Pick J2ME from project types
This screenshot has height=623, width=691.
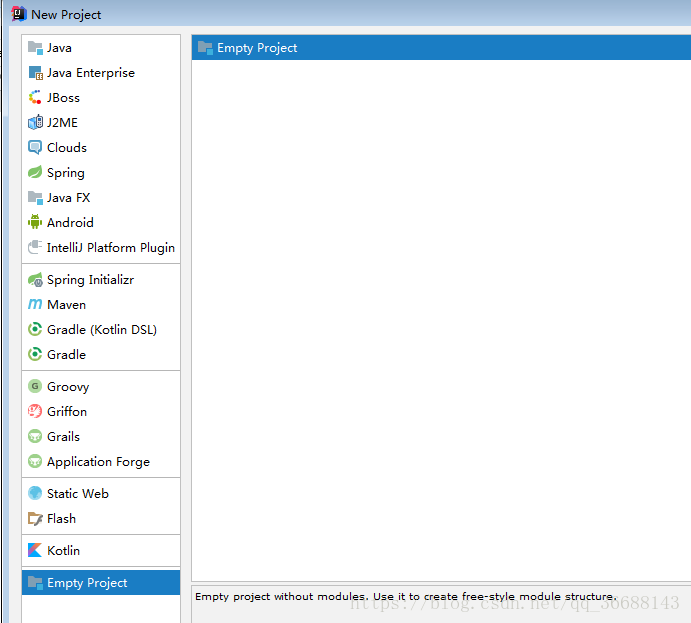point(101,122)
